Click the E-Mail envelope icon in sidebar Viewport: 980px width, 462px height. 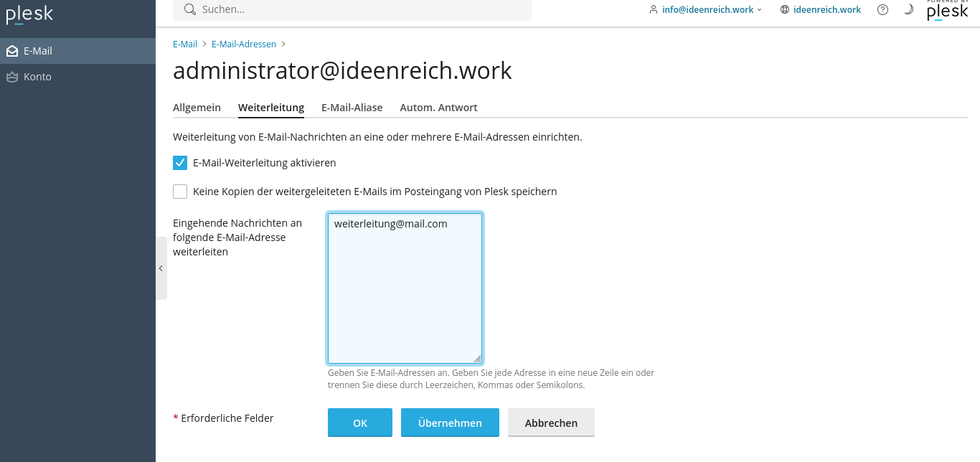point(11,51)
